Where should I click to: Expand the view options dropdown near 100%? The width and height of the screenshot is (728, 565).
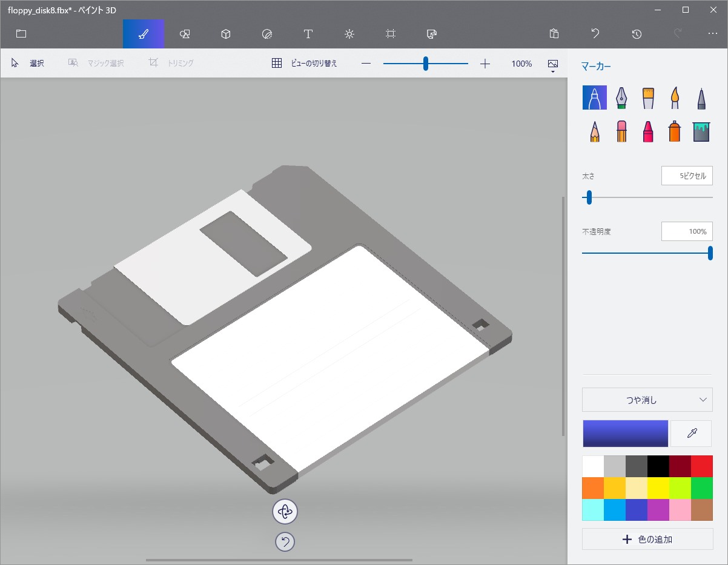[552, 65]
